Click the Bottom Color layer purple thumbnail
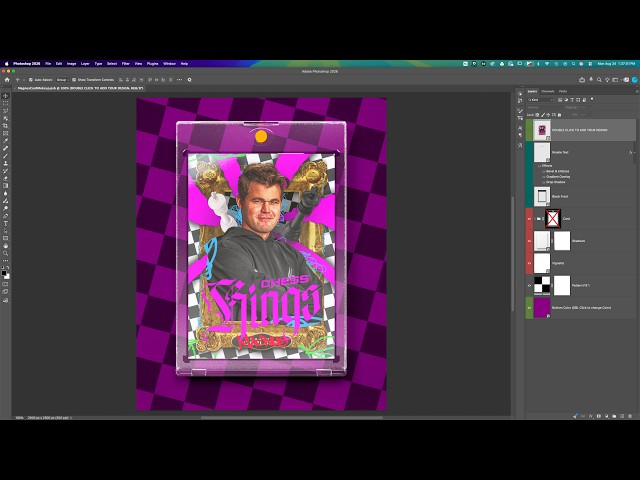Image resolution: width=640 pixels, height=480 pixels. tap(542, 308)
